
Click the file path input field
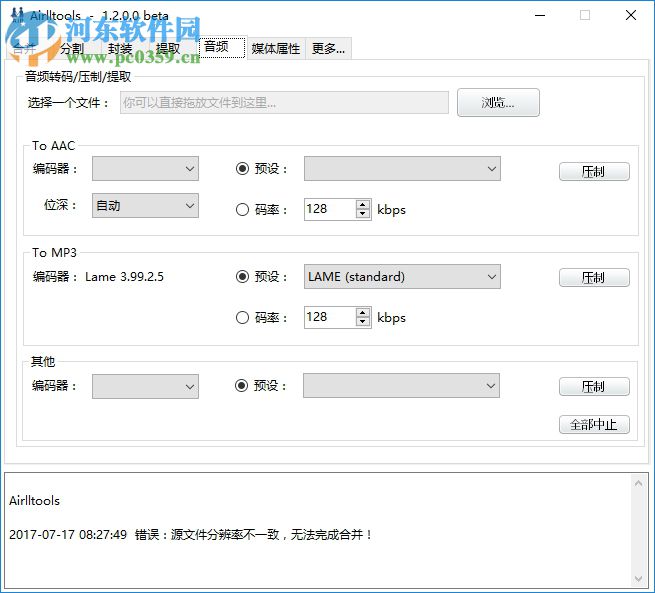(284, 103)
